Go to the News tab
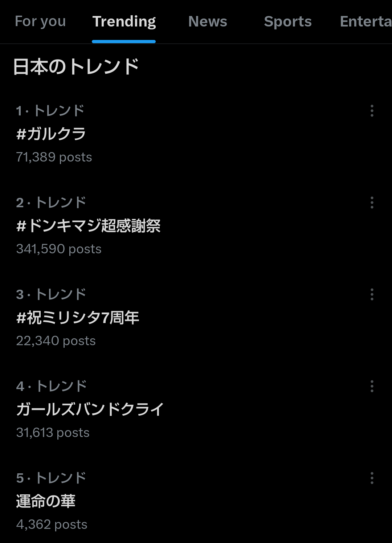 point(208,21)
